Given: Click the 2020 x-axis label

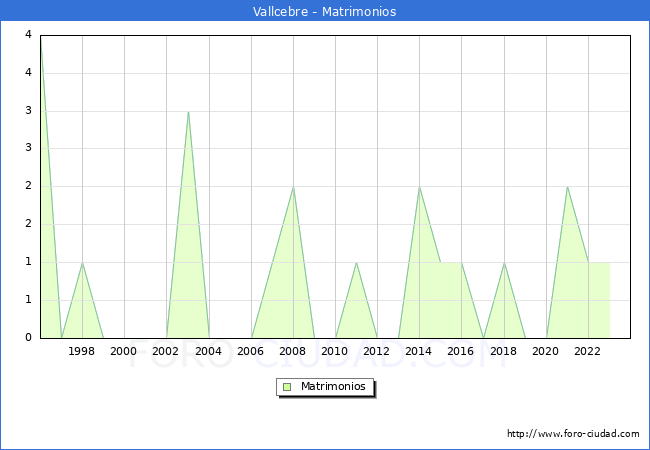Looking at the screenshot, I should tap(546, 351).
